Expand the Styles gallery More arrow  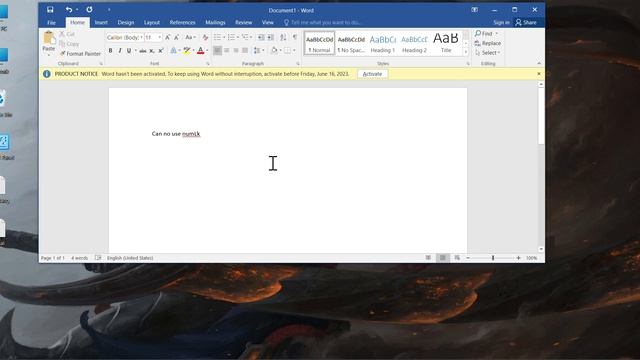[466, 52]
